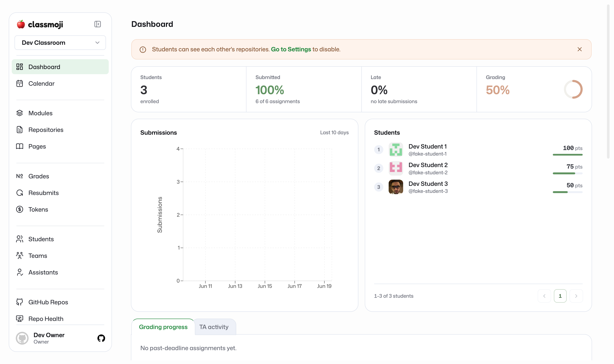Click the Calendar icon
Image resolution: width=614 pixels, height=364 pixels.
coord(20,84)
